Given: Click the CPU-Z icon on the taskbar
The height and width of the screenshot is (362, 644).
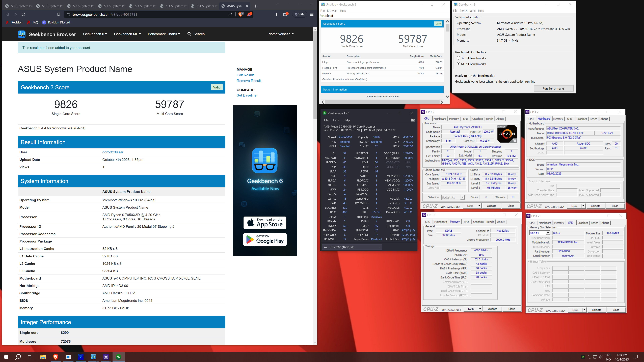Looking at the screenshot, I should [106, 357].
